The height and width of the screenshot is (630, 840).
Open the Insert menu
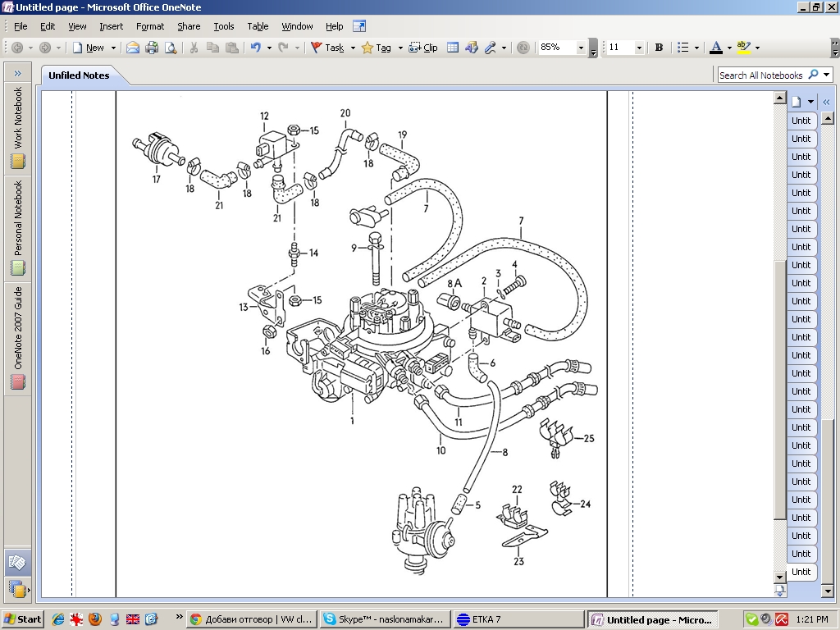(x=111, y=26)
